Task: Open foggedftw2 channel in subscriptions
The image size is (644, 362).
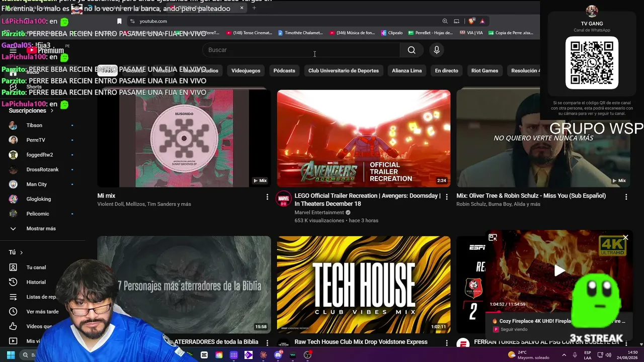Action: coord(40,155)
